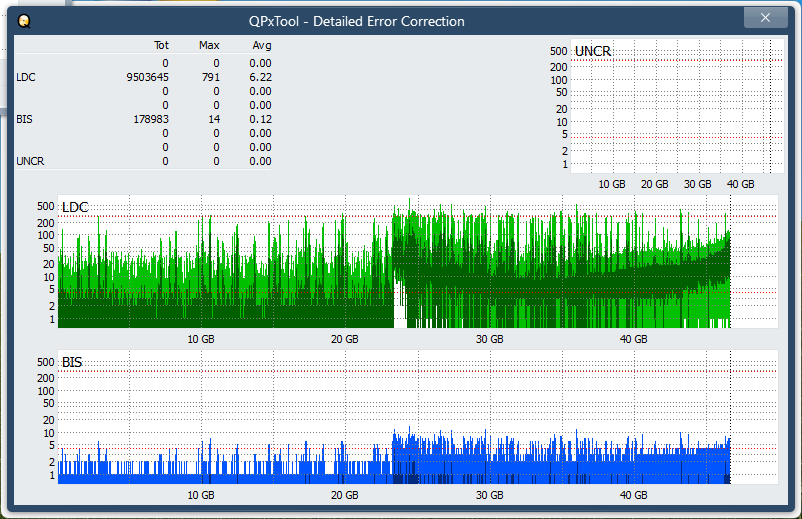This screenshot has height=519, width=802.
Task: Click the 20 GB label under UNCR graph
Action: [x=655, y=184]
